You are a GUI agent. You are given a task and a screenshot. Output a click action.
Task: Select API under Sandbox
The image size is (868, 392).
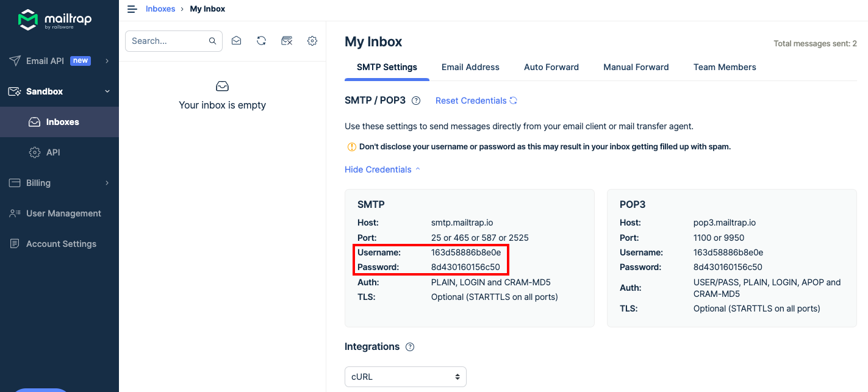[59, 152]
